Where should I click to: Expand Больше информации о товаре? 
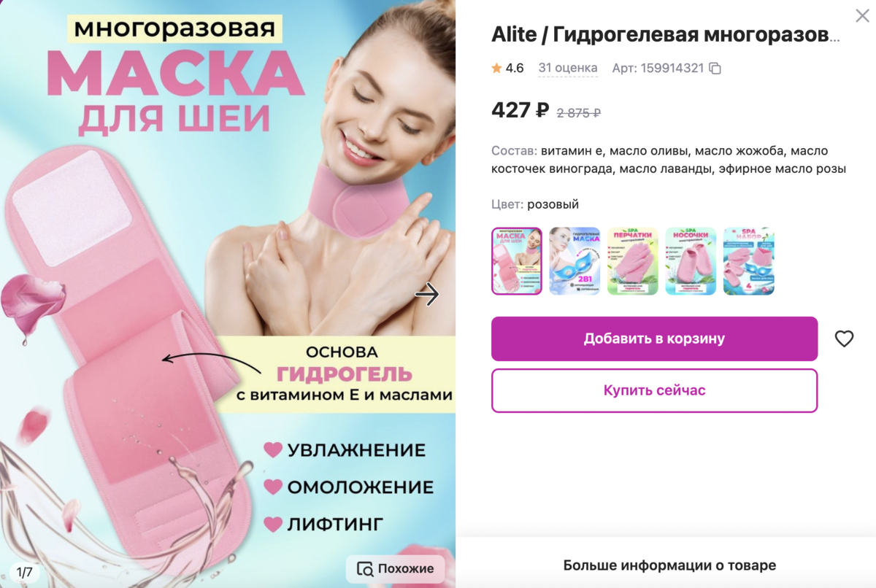point(669,565)
